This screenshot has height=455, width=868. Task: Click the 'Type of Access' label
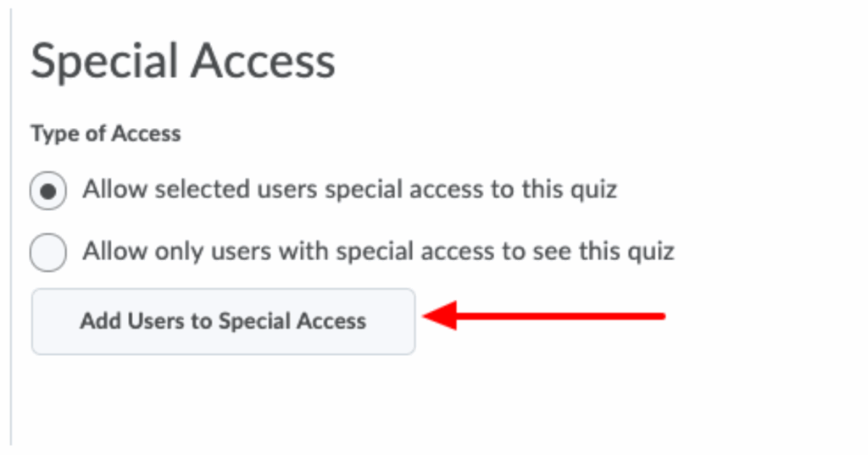[106, 134]
